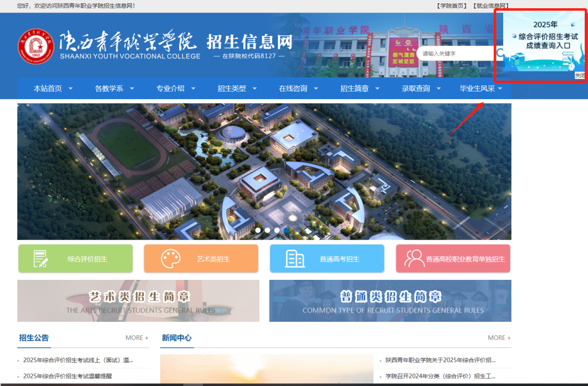Click the palette icon on 艺术类招生 button
Viewport: 588px width, 386px height.
(170, 259)
